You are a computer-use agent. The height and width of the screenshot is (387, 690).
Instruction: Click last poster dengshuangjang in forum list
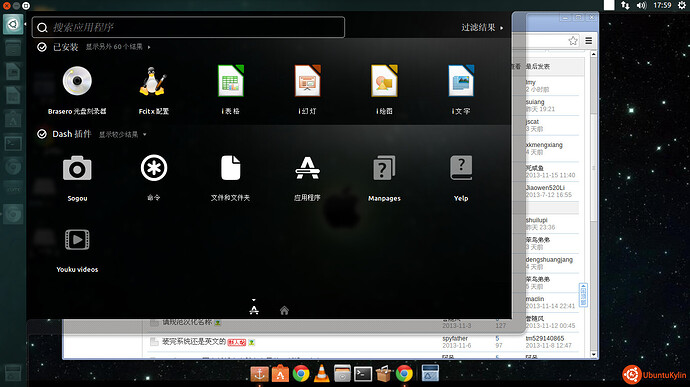click(549, 259)
